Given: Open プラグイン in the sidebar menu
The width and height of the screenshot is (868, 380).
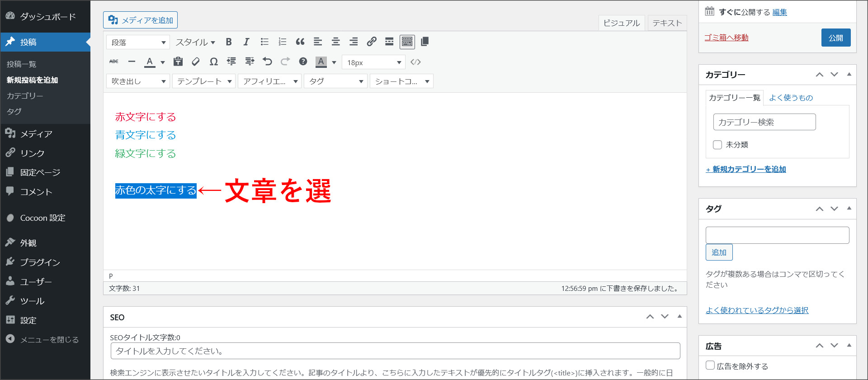Looking at the screenshot, I should [45, 262].
